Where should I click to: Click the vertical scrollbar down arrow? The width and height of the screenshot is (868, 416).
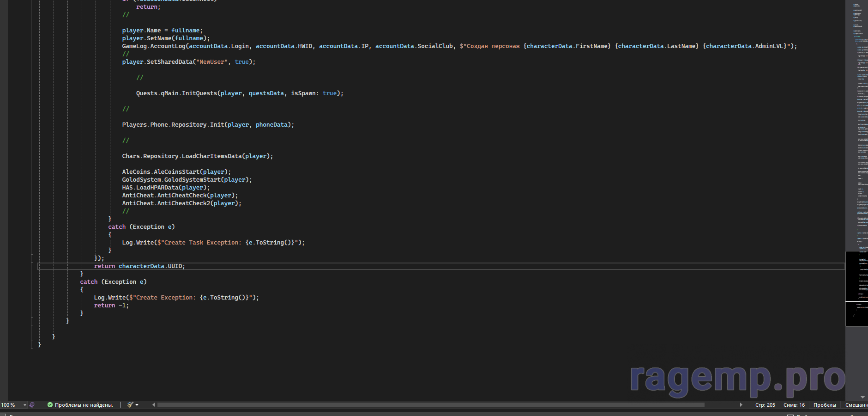pyautogui.click(x=862, y=397)
